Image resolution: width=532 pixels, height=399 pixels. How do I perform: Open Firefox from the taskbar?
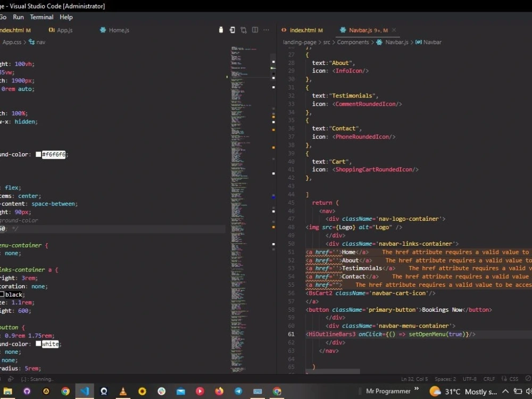click(219, 392)
